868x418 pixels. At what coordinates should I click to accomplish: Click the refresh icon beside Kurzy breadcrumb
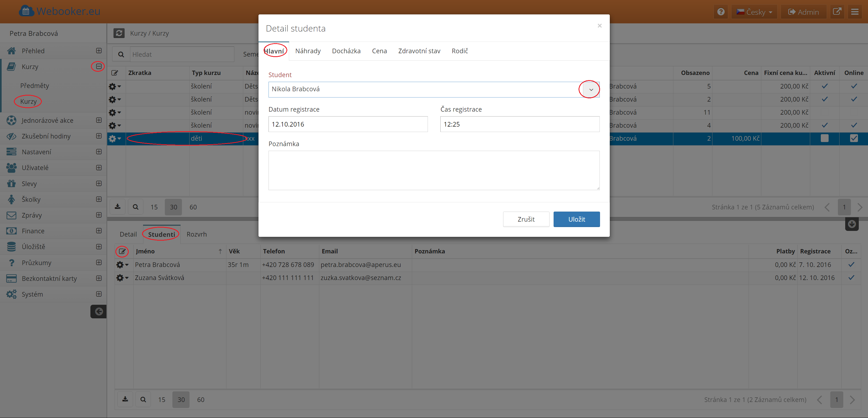pyautogui.click(x=119, y=33)
